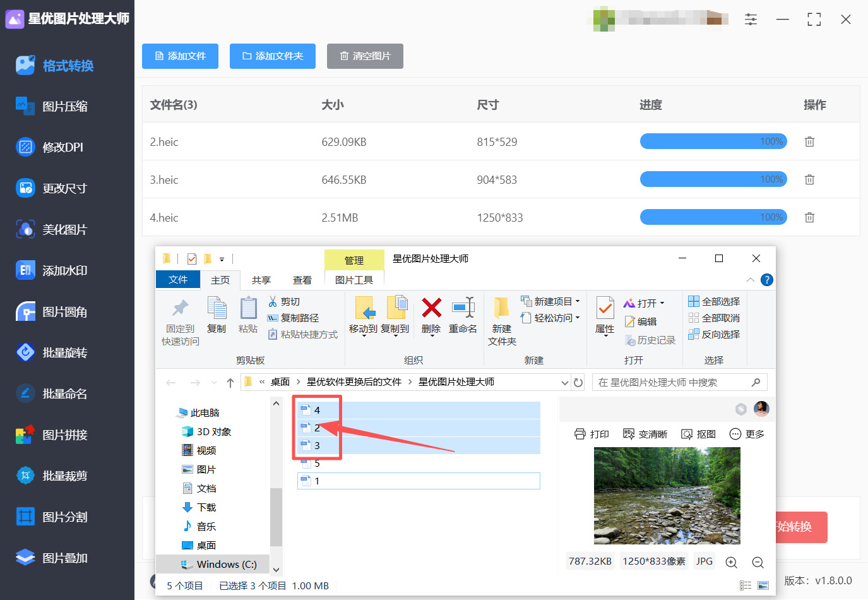Switch to the 共享 ribbon tab

(261, 280)
